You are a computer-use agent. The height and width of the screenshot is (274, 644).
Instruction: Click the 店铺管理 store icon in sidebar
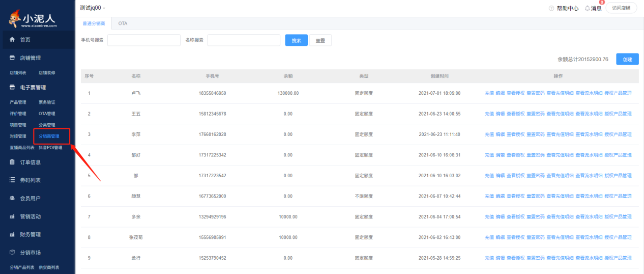click(12, 58)
